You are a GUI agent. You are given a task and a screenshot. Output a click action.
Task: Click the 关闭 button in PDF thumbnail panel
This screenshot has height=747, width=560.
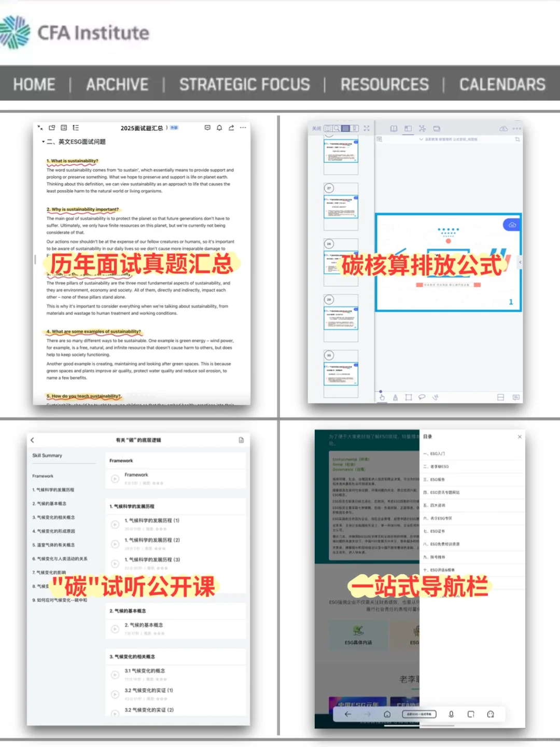tap(316, 128)
